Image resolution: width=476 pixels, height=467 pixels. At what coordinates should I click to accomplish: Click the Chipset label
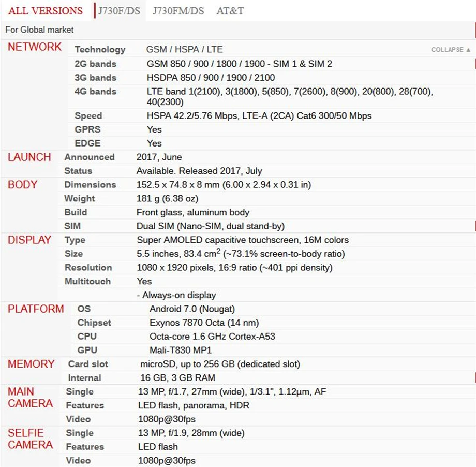94,323
